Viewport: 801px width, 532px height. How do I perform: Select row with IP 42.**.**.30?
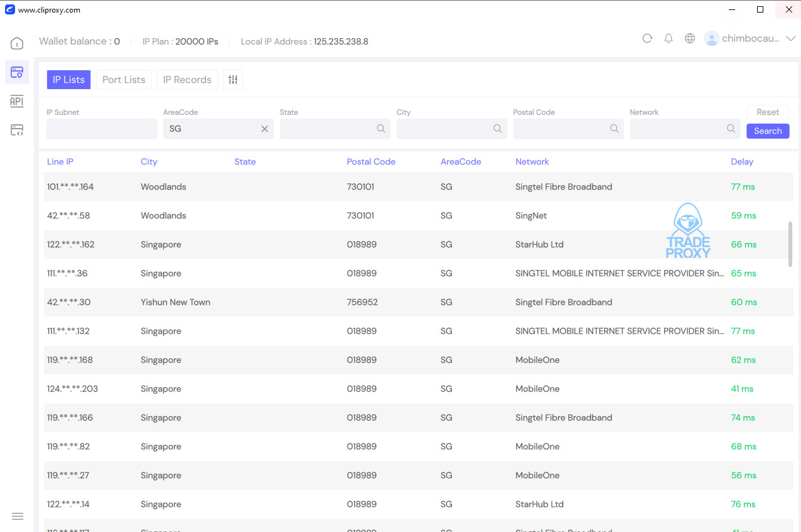pyautogui.click(x=418, y=302)
